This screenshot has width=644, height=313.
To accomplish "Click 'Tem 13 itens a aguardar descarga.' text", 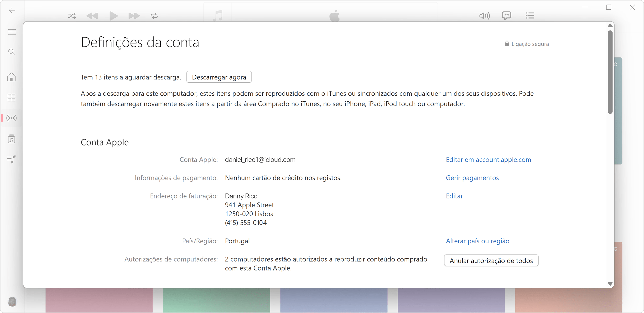I will point(131,77).
